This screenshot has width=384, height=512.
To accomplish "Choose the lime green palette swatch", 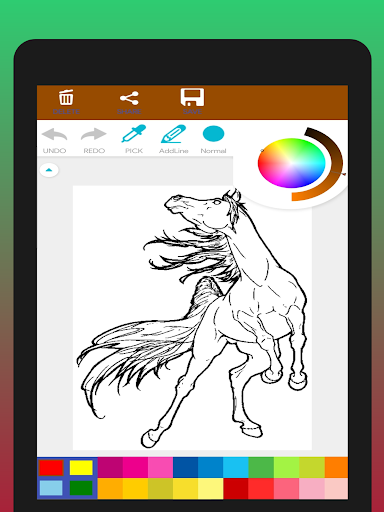I will 287,467.
